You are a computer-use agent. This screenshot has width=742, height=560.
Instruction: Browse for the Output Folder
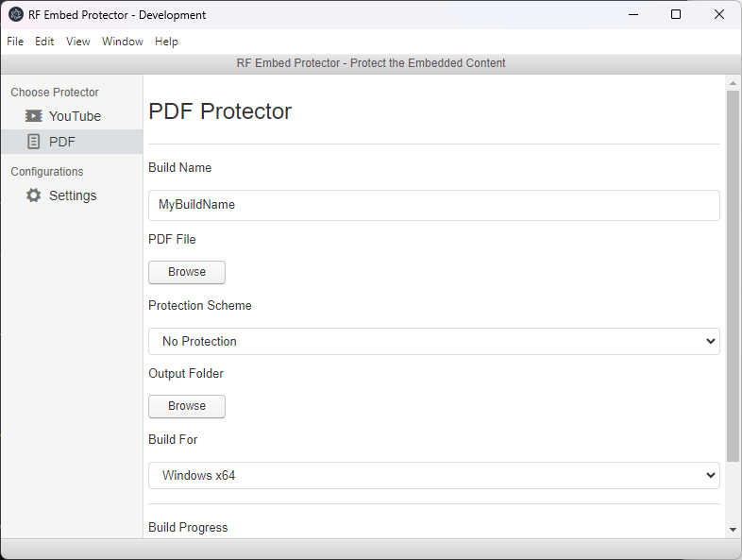(x=187, y=406)
